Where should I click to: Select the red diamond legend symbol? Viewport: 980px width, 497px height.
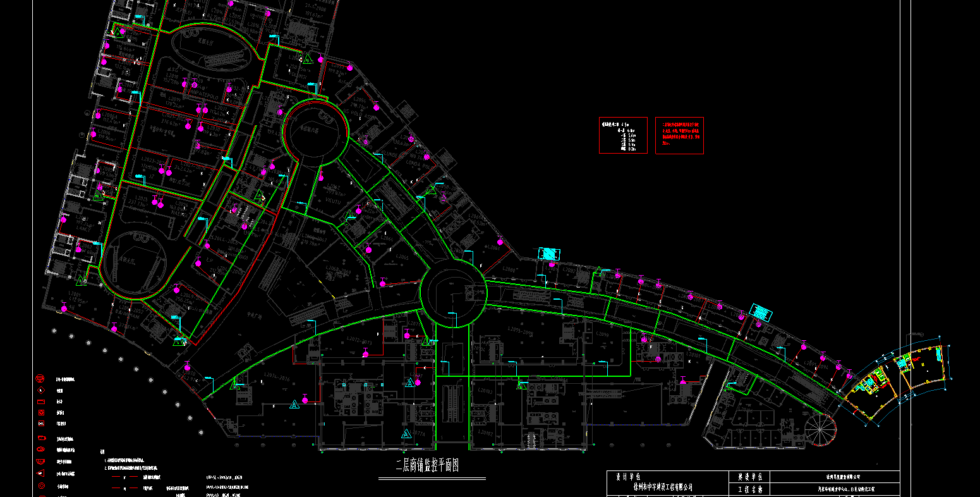click(41, 390)
